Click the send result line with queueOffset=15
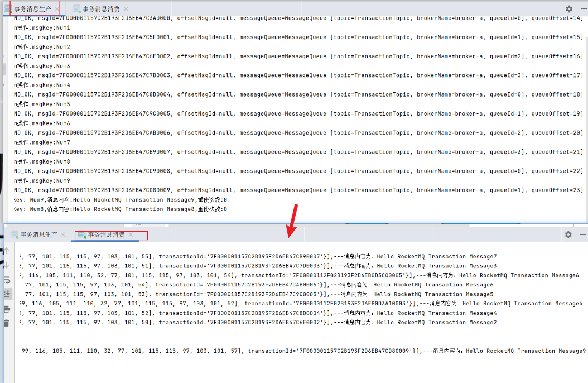This screenshot has width=588, height=383. (299, 37)
